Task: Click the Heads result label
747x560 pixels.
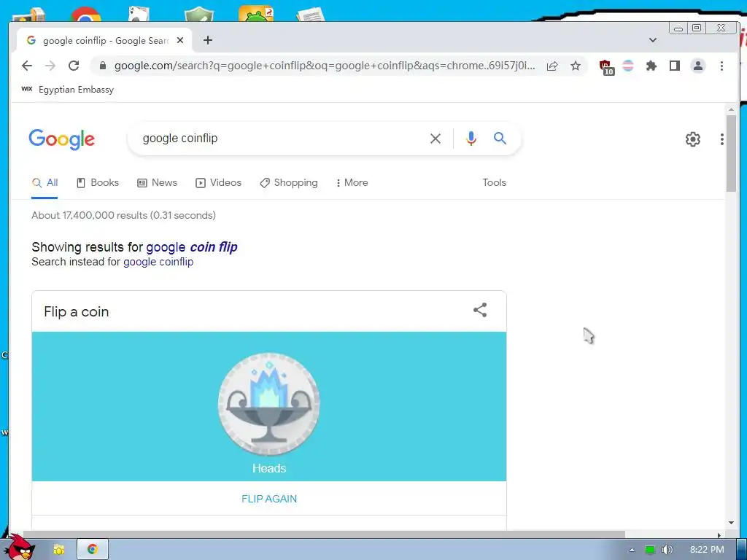Action: (x=269, y=468)
